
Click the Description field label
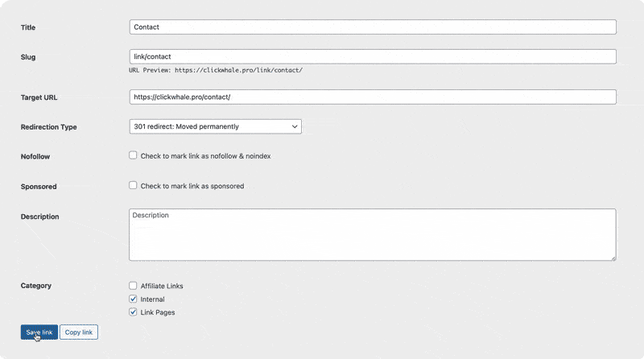[39, 217]
